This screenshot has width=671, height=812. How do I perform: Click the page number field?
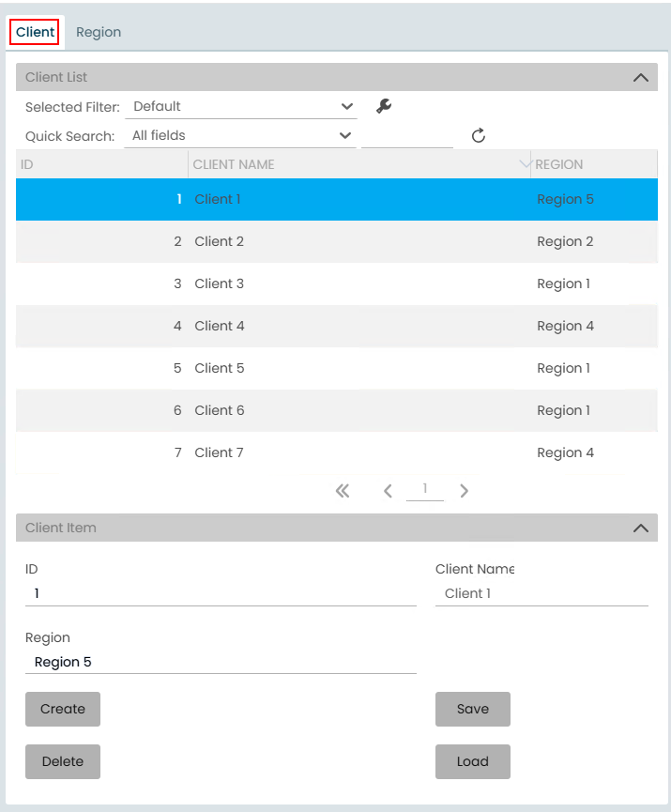425,489
